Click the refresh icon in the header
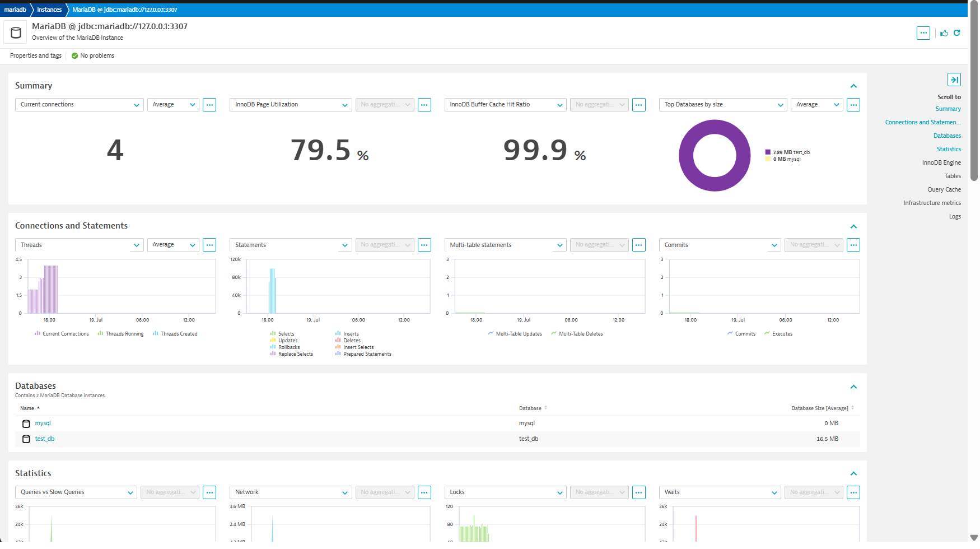The height and width of the screenshot is (549, 980). pyautogui.click(x=957, y=33)
